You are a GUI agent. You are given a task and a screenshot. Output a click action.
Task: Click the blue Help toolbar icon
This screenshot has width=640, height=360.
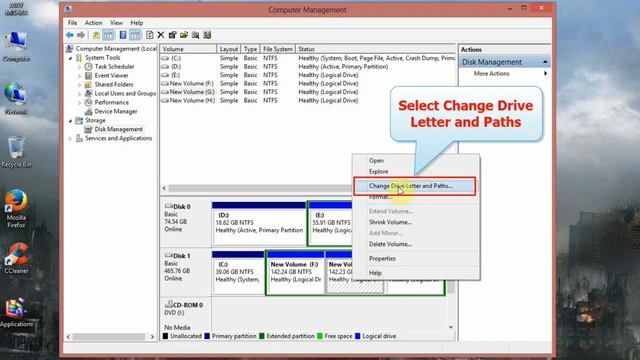click(x=122, y=35)
